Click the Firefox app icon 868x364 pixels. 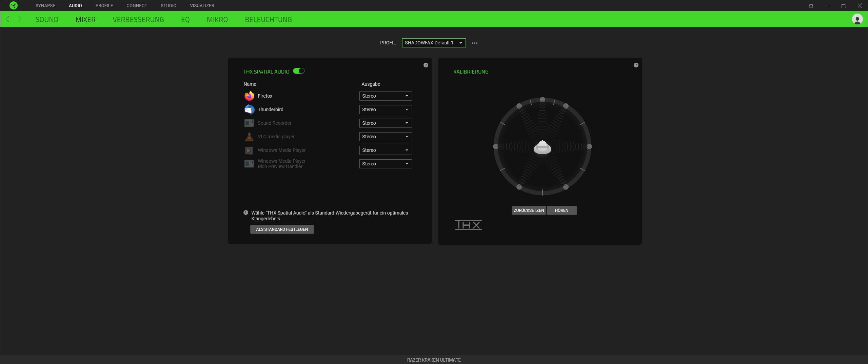coord(249,96)
